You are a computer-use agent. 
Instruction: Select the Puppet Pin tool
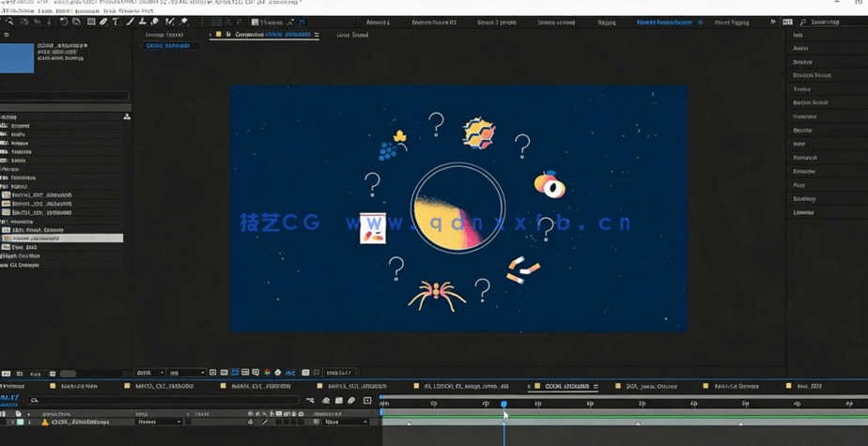(184, 22)
